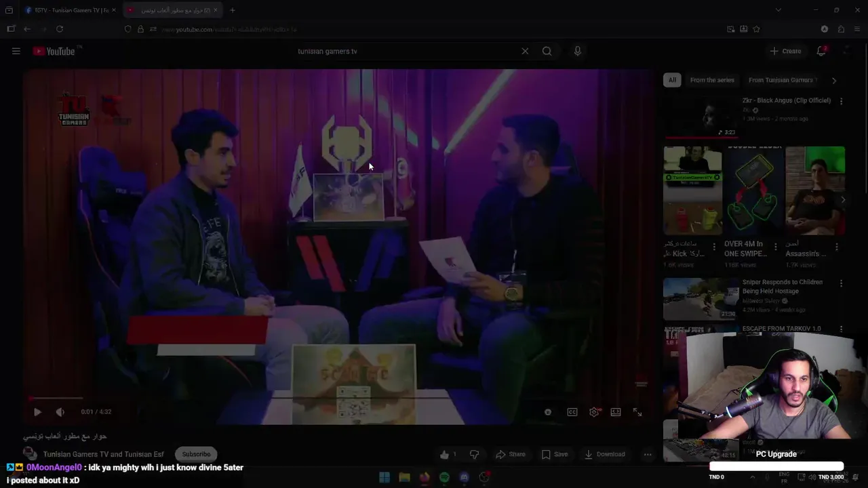Mute the video with the speaker icon
This screenshot has height=488, width=868.
tap(60, 411)
